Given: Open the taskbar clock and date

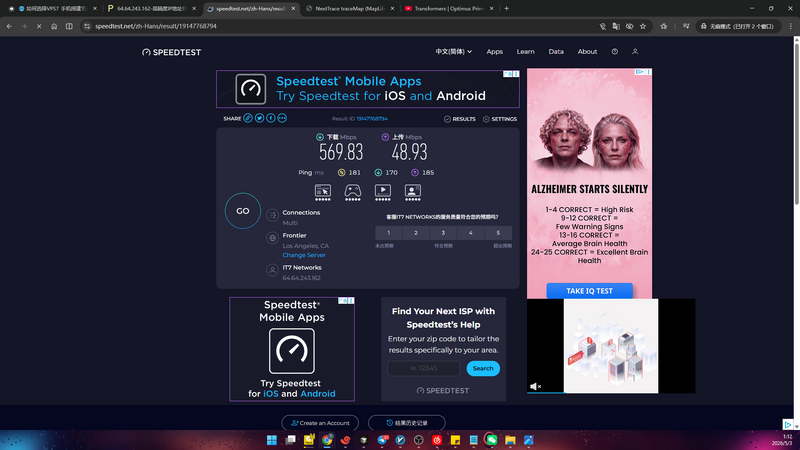Looking at the screenshot, I should click(x=782, y=440).
